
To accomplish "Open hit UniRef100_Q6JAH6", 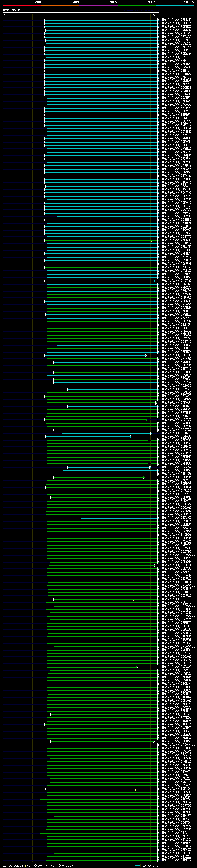I will (x=177, y=91).
